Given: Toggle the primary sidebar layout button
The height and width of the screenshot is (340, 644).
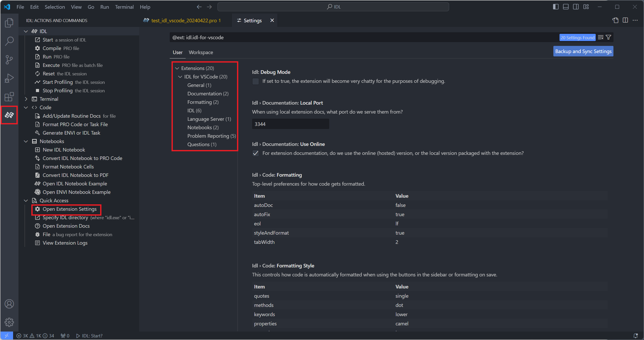Looking at the screenshot, I should tap(556, 7).
